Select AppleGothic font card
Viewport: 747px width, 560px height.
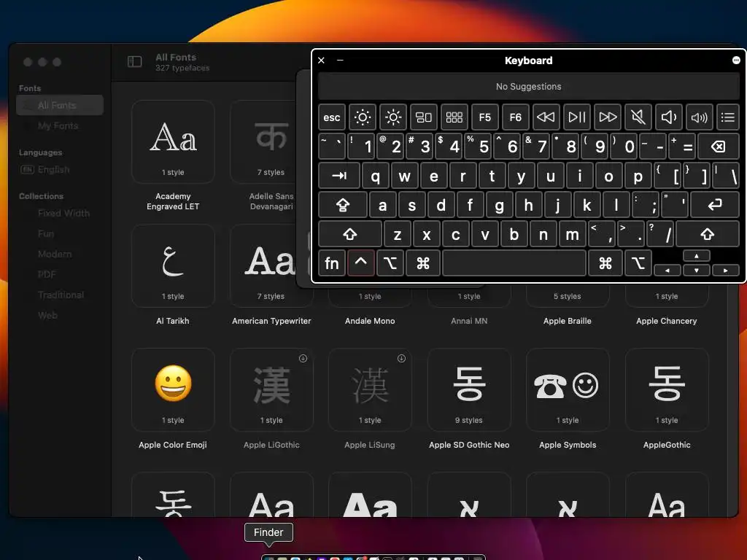click(x=667, y=389)
